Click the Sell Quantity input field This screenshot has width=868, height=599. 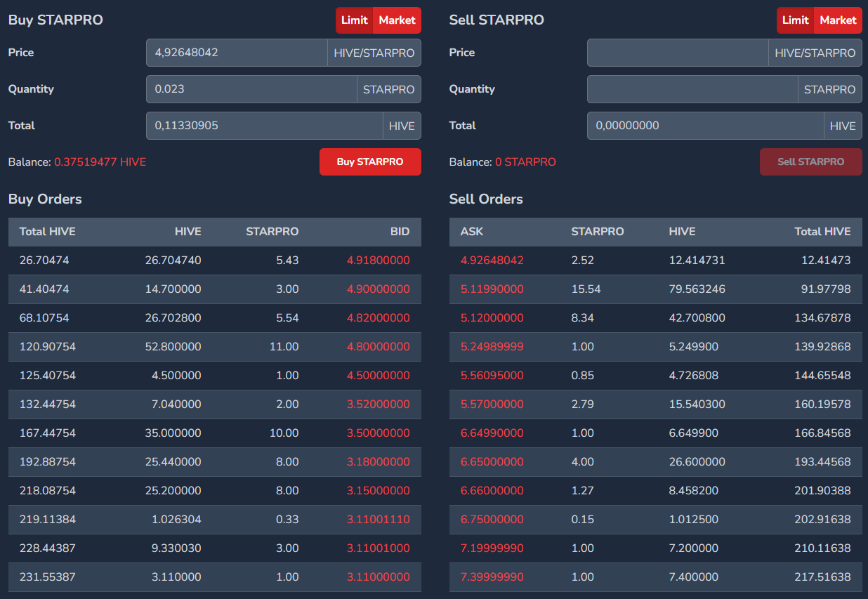[x=692, y=89]
